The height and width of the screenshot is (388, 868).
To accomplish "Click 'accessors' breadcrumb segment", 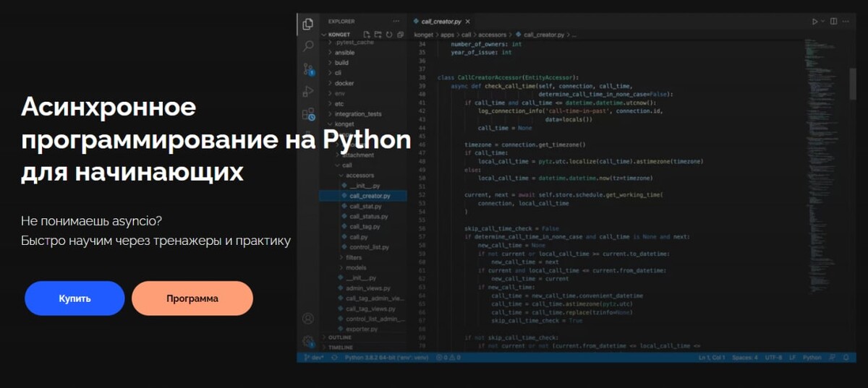I will click(x=491, y=34).
